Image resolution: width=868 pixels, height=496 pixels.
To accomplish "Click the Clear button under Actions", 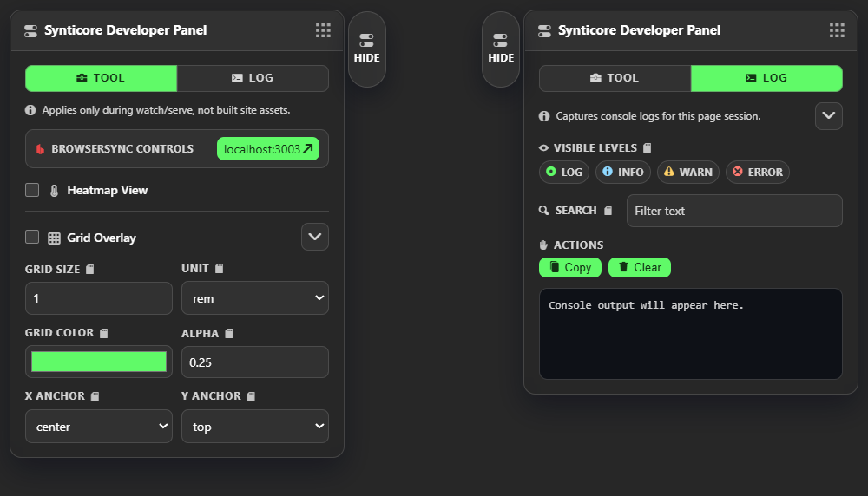I will pyautogui.click(x=639, y=267).
